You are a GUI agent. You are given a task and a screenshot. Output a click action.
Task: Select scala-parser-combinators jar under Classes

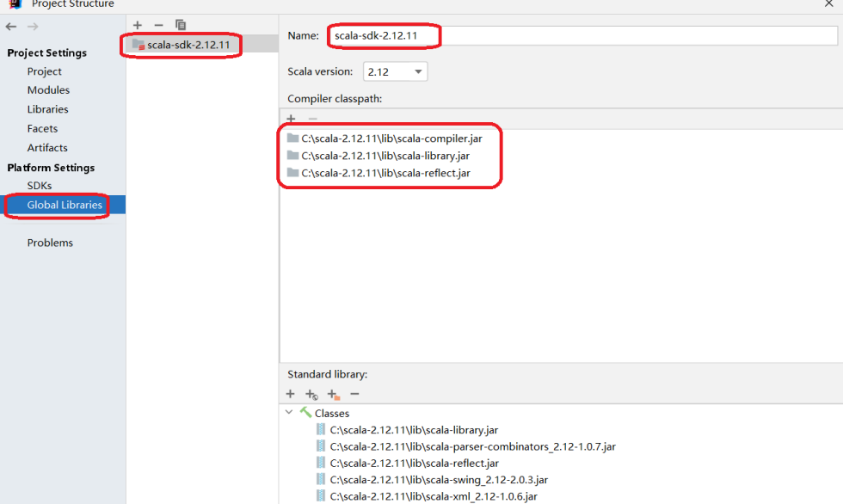point(472,446)
